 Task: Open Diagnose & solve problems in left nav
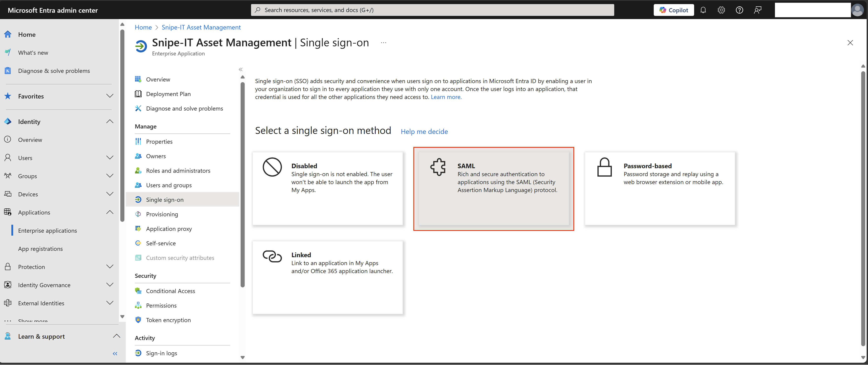pyautogui.click(x=54, y=71)
